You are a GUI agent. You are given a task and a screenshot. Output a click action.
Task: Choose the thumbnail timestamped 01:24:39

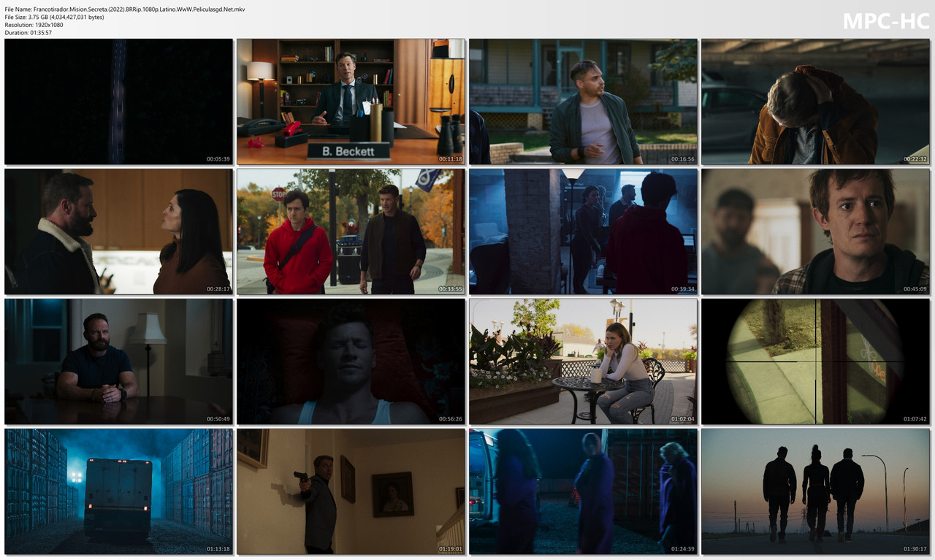tap(583, 491)
